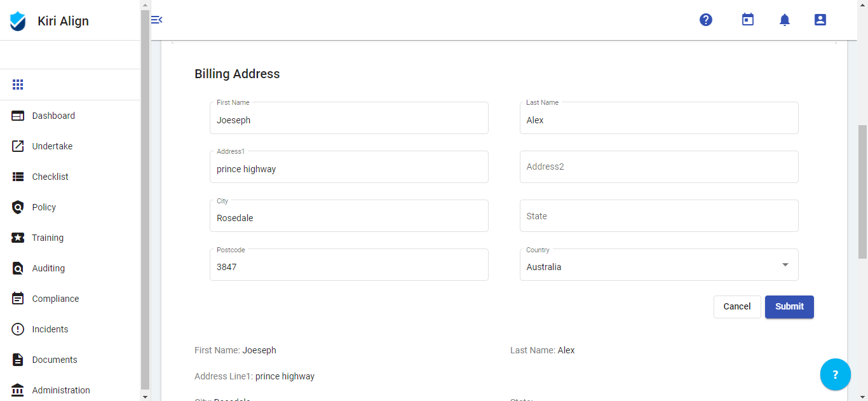The width and height of the screenshot is (868, 401).
Task: Click the Administration building icon in sidebar
Action: [18, 390]
